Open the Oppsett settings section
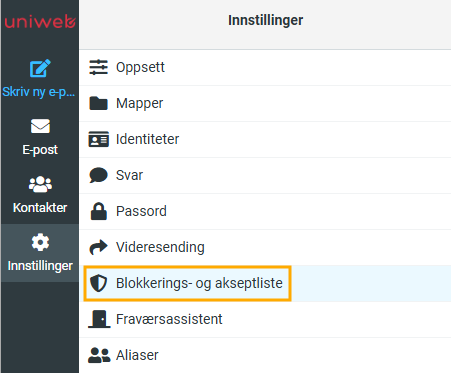This screenshot has width=451, height=373. pos(265,67)
